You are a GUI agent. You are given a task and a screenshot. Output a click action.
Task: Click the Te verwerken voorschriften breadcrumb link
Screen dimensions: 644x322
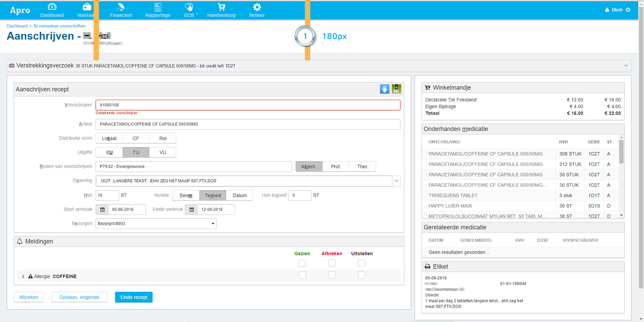(59, 26)
